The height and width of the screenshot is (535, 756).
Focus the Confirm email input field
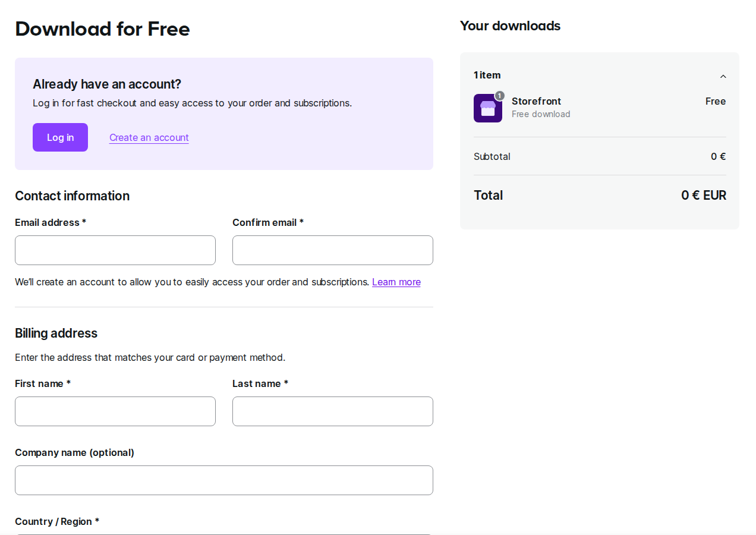coord(333,250)
